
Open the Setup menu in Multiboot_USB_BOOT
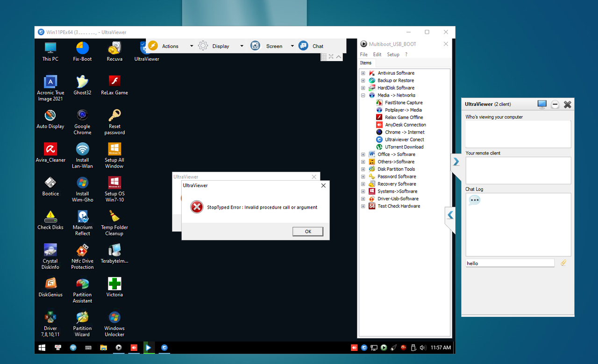(393, 54)
